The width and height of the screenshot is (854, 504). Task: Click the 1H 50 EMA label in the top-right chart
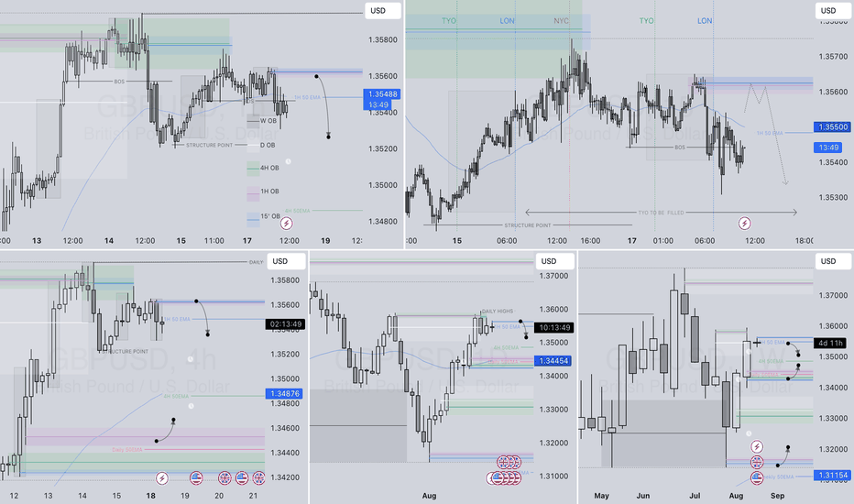769,133
